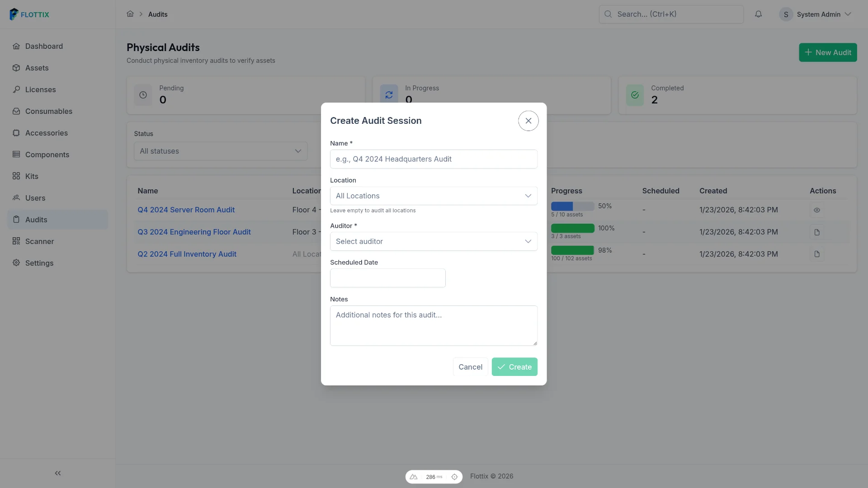Click the In Progress refresh icon
Screen dimensions: 868x488
click(x=389, y=95)
